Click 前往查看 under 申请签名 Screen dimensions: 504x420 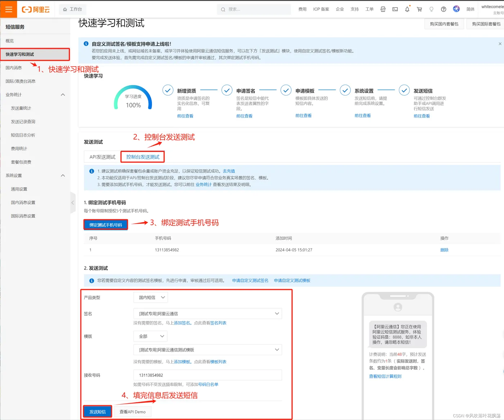point(244,116)
